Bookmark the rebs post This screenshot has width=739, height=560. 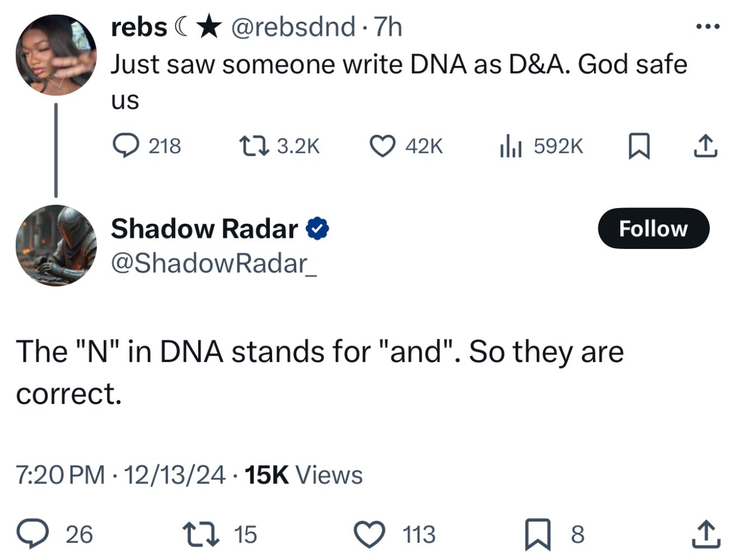coord(639,146)
